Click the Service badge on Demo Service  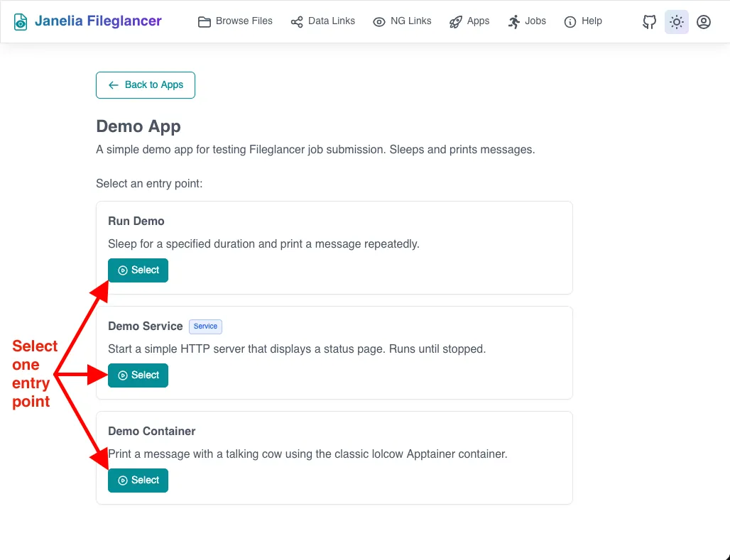coord(205,326)
